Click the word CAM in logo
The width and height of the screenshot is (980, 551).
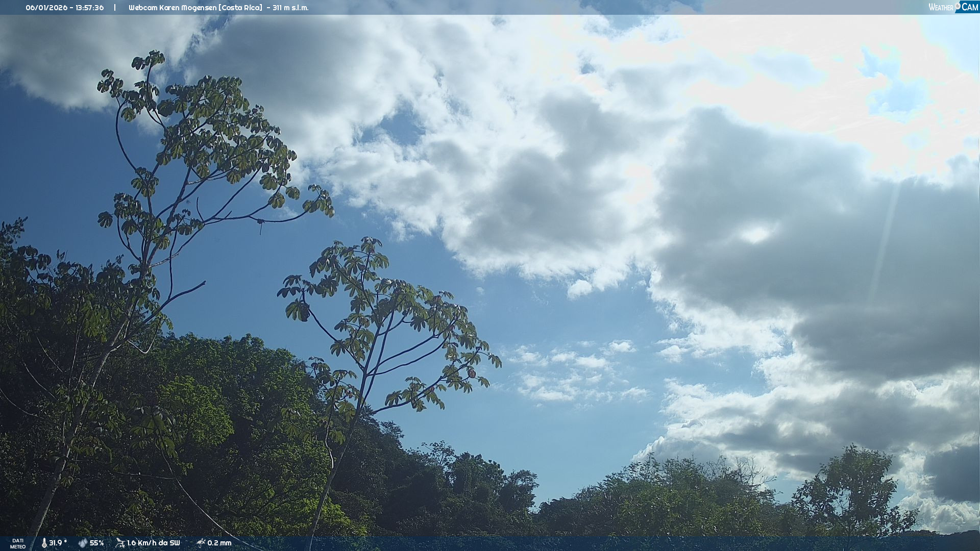970,7
